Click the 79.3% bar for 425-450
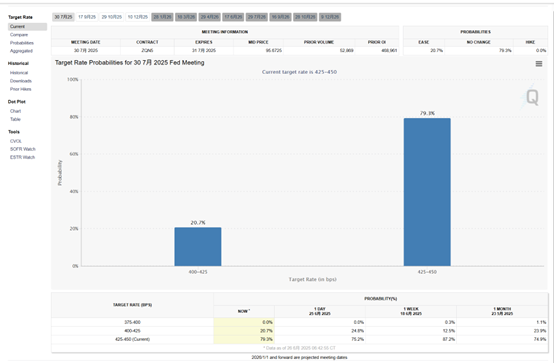 (427, 192)
